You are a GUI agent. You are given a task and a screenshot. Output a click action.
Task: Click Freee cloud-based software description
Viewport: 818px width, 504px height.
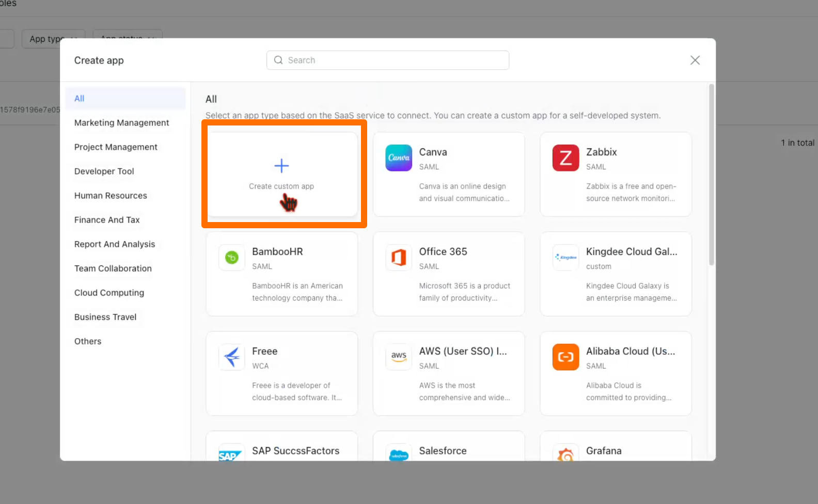297,391
